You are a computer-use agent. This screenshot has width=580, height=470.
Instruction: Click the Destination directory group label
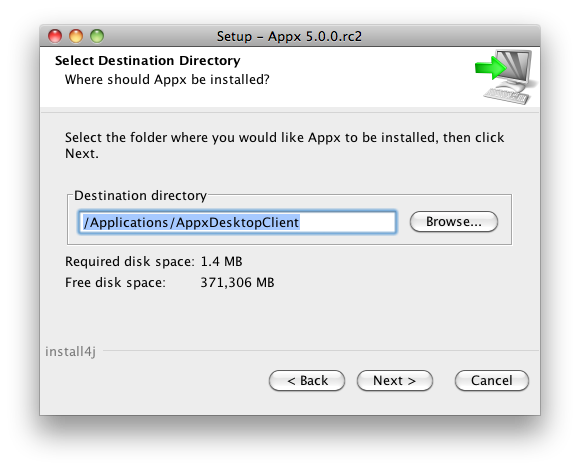(140, 195)
